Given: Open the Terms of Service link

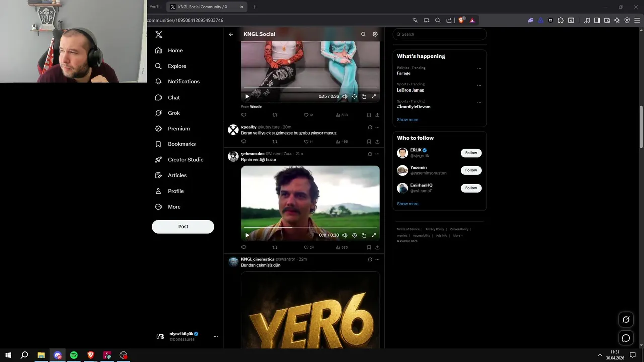Looking at the screenshot, I should click(x=408, y=229).
